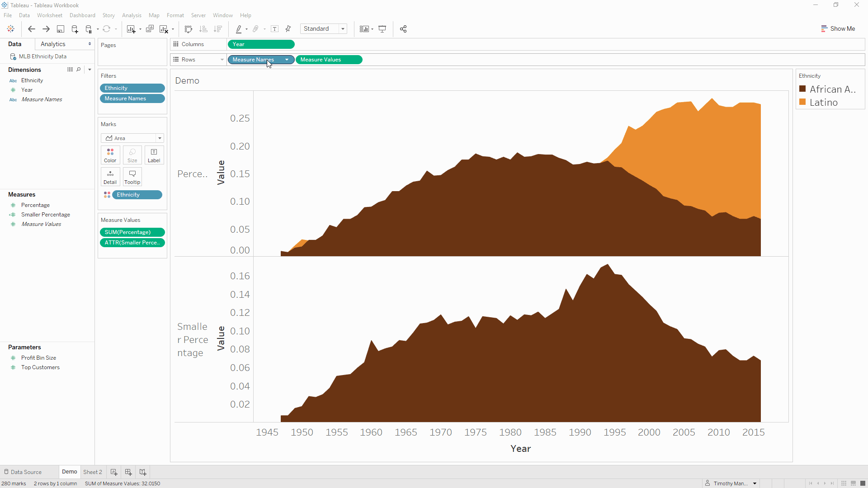Open the Tooltip marks card
Image resolution: width=868 pixels, height=488 pixels.
click(x=132, y=177)
